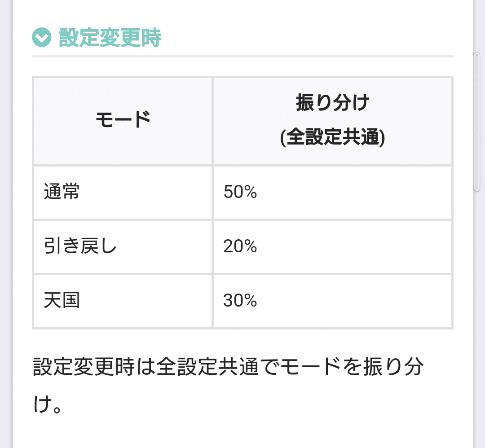
Task: Click the white arrow inside the teal circle
Action: pos(41,38)
